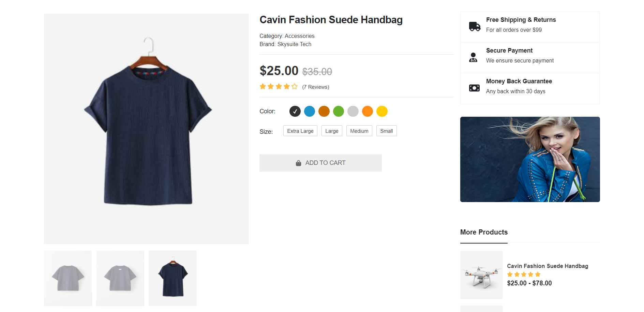
Task: Select the Small size option
Action: (x=386, y=131)
